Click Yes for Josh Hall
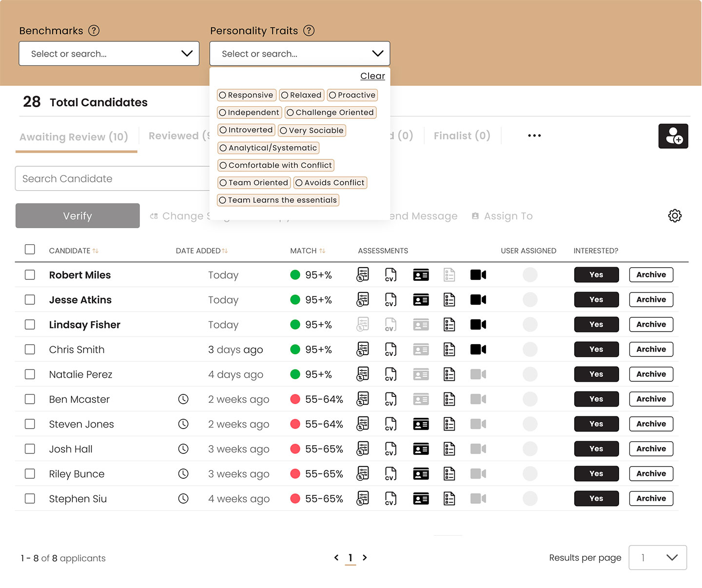The height and width of the screenshot is (588, 702). point(596,449)
